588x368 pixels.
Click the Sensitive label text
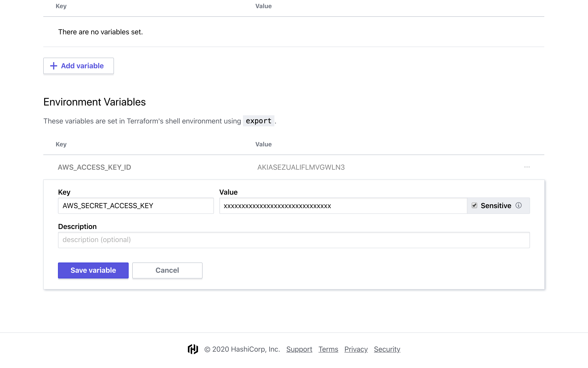(496, 206)
